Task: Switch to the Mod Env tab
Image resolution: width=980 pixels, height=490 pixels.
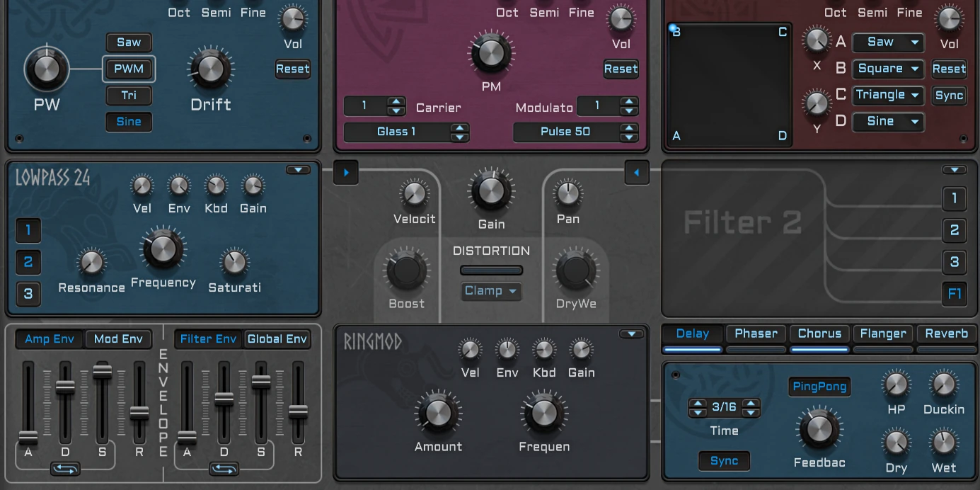Action: [118, 339]
